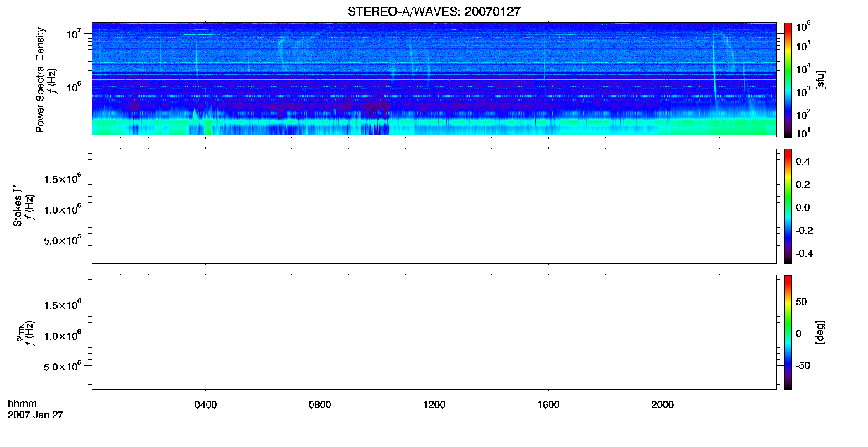Click the "0400" time tick label
This screenshot has height=447, width=868.
205,405
